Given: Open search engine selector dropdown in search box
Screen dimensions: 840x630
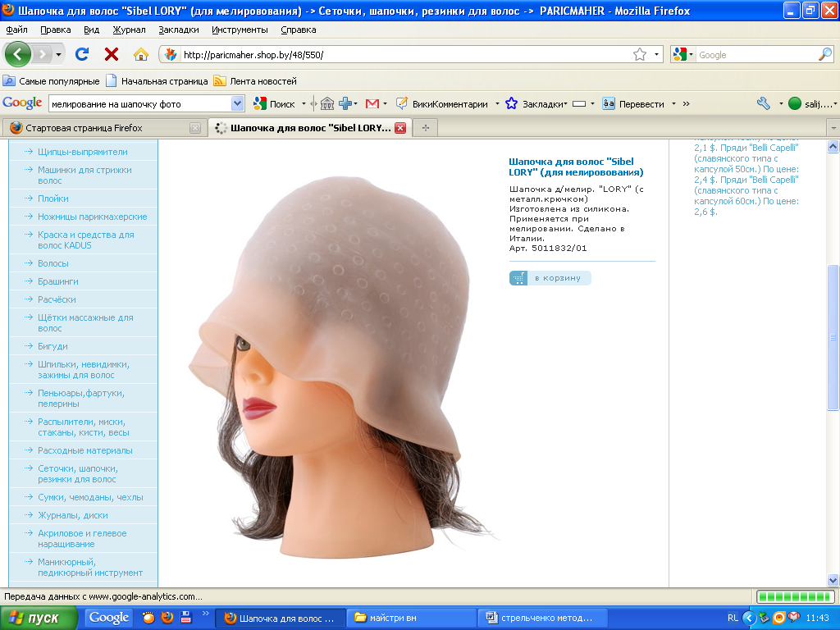Looking at the screenshot, I should point(683,54).
